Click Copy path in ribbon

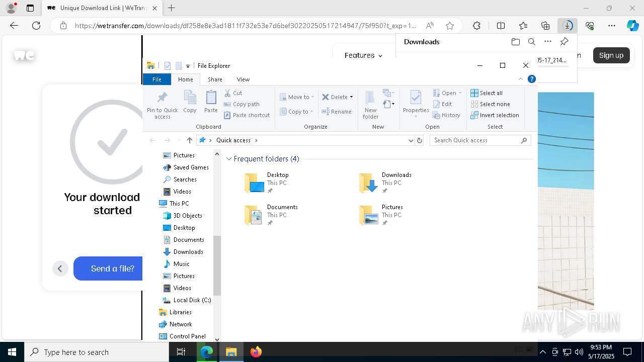pyautogui.click(x=242, y=104)
